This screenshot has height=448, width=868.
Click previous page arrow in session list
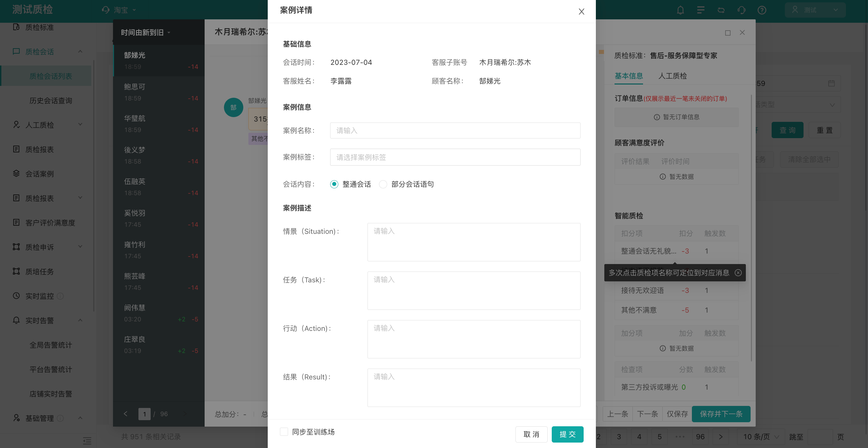point(126,414)
